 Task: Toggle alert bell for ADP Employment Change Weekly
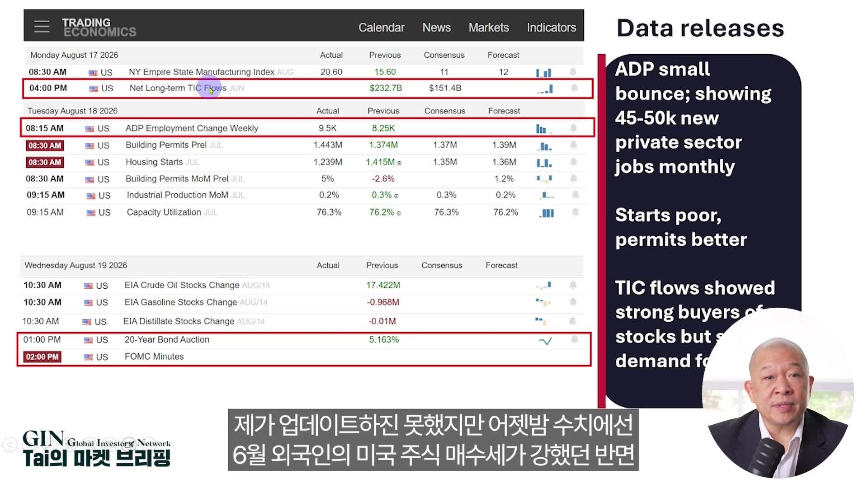click(573, 128)
